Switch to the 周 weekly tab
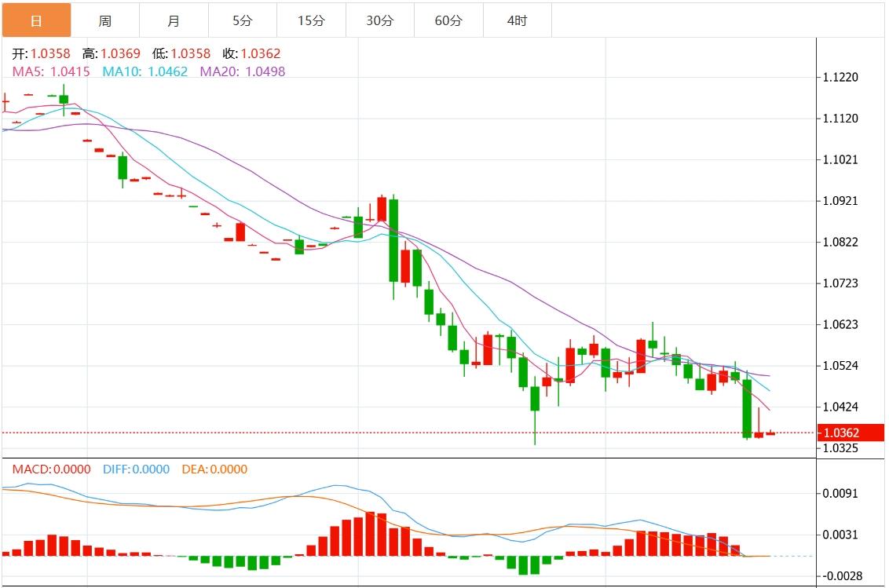The height and width of the screenshot is (588, 889). click(x=105, y=20)
